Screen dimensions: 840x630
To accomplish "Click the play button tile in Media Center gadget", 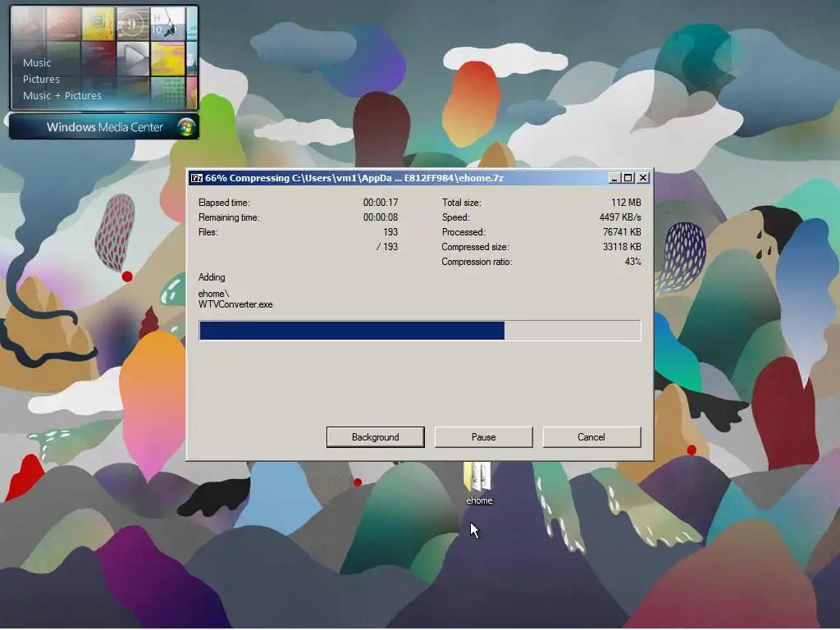I will pos(133,58).
